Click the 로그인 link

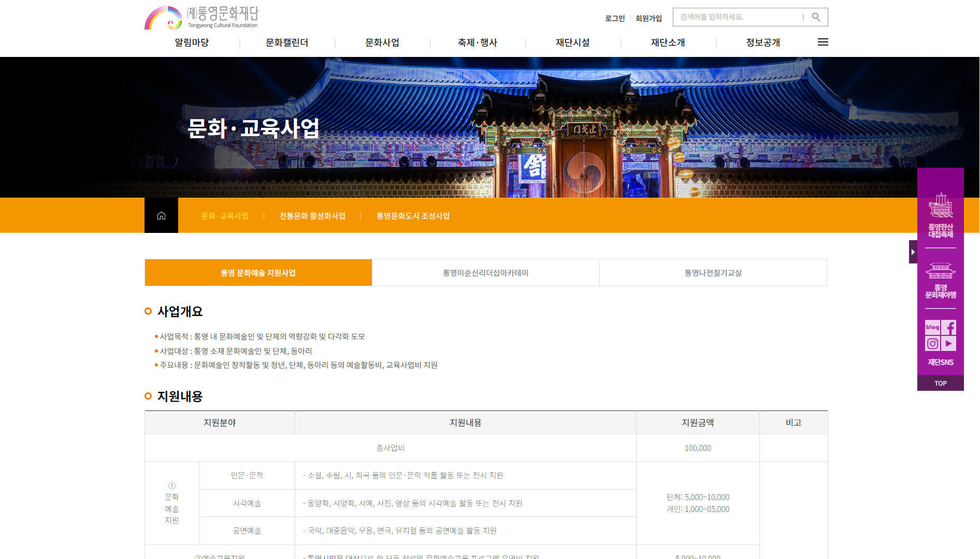click(615, 19)
